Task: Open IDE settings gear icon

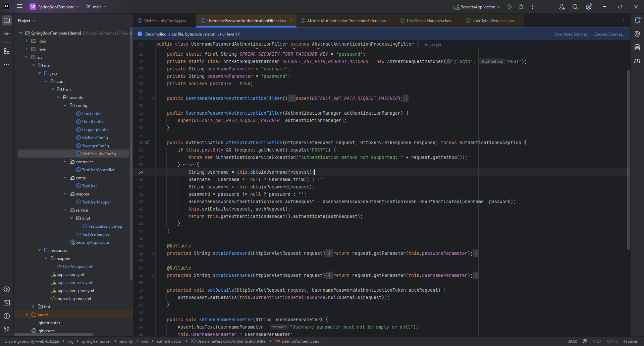Action: point(589,7)
